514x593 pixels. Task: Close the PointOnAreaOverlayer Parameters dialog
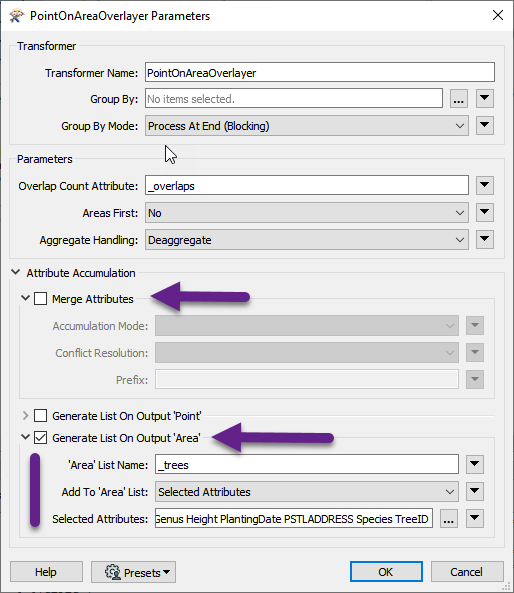pyautogui.click(x=498, y=16)
